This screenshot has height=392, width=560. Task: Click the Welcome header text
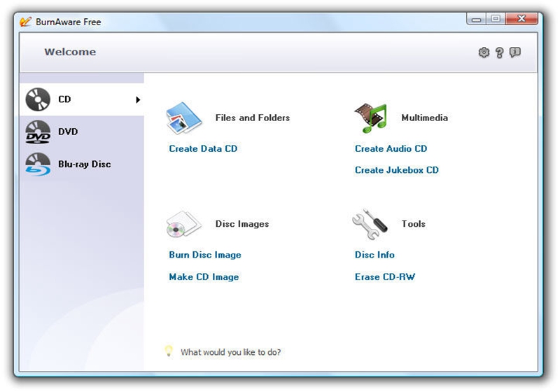tap(70, 52)
